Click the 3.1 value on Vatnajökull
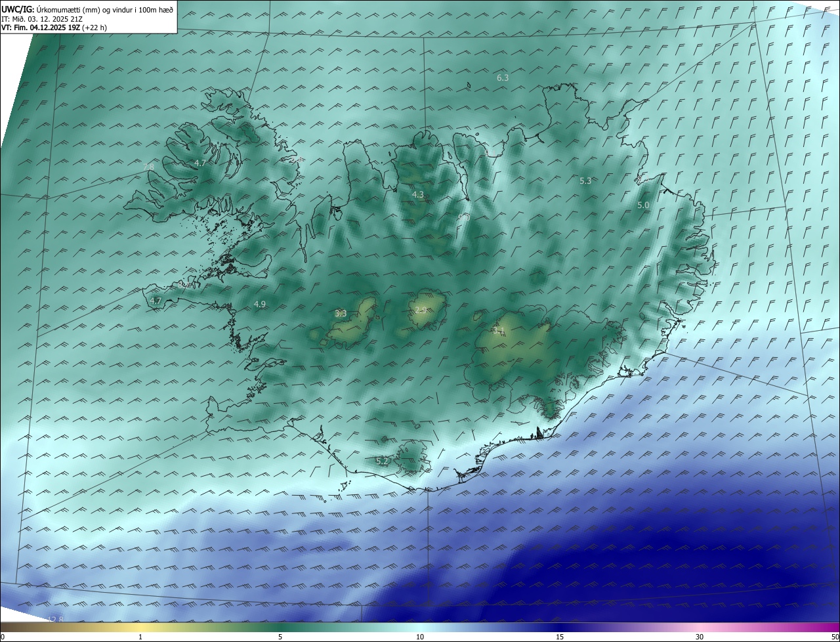Image resolution: width=840 pixels, height=642 pixels. (499, 332)
